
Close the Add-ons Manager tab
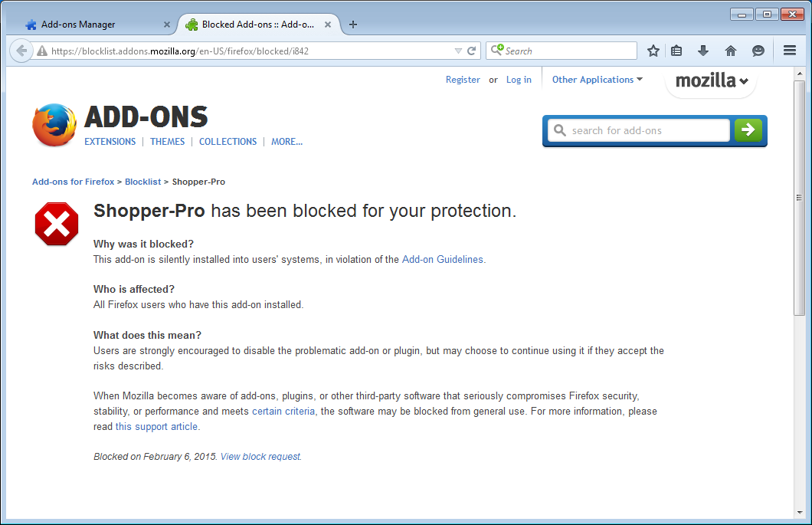point(167,25)
